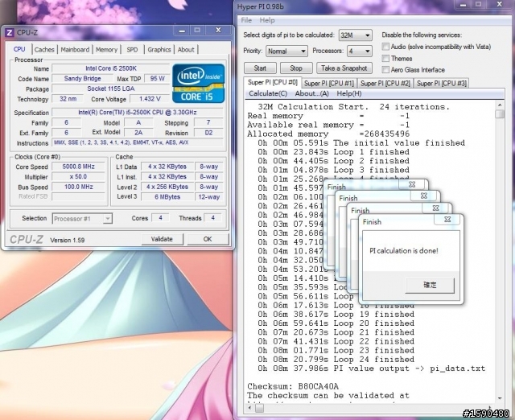Open the Help(H) menu in Super PI
Image resolution: width=515 pixels, height=420 pixels.
coord(349,93)
